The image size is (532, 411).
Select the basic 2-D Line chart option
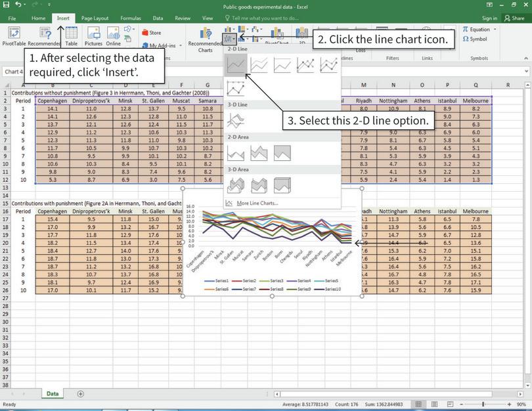[x=236, y=64]
